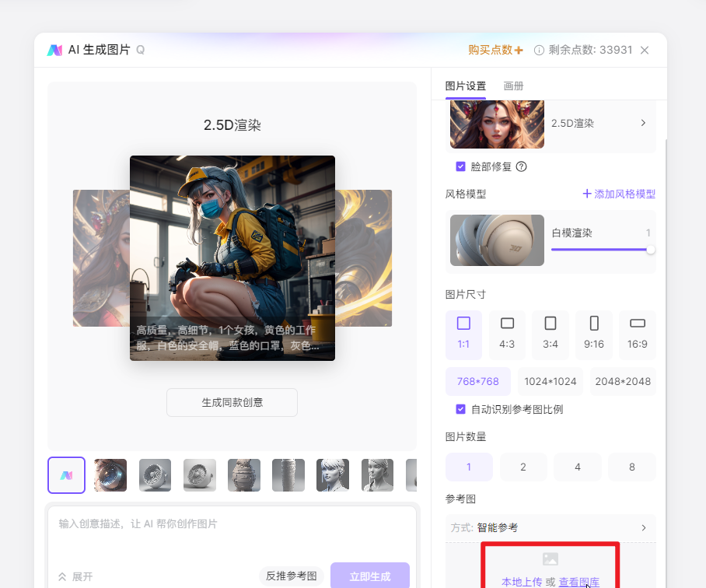Select the vase sculpture thumbnail

point(244,475)
